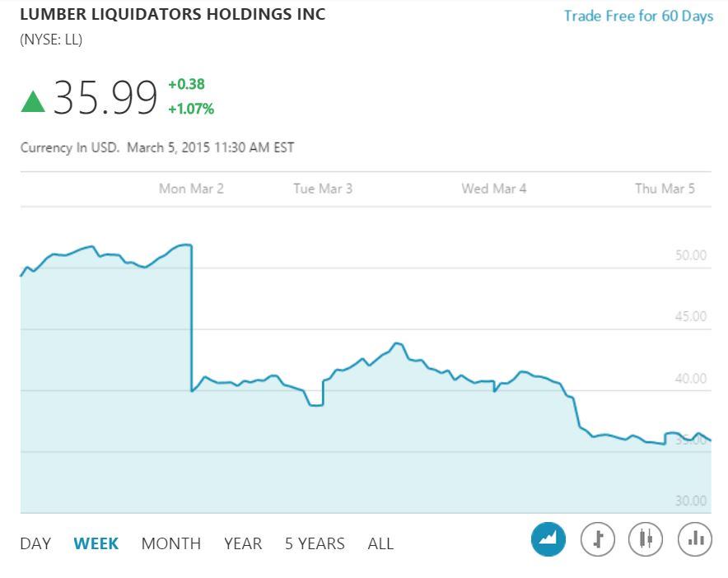This screenshot has width=728, height=578.
Task: Show the YEAR time range
Action: pos(243,543)
